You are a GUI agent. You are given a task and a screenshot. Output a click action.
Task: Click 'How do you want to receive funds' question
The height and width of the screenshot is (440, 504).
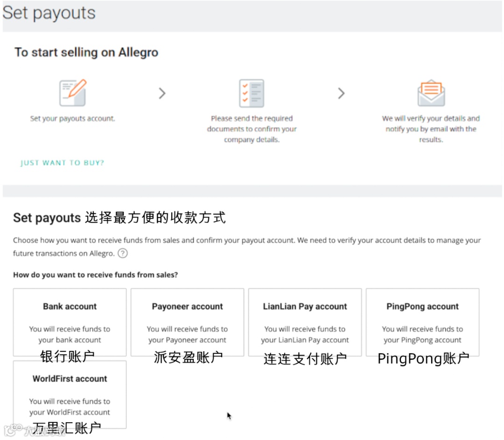pos(96,275)
